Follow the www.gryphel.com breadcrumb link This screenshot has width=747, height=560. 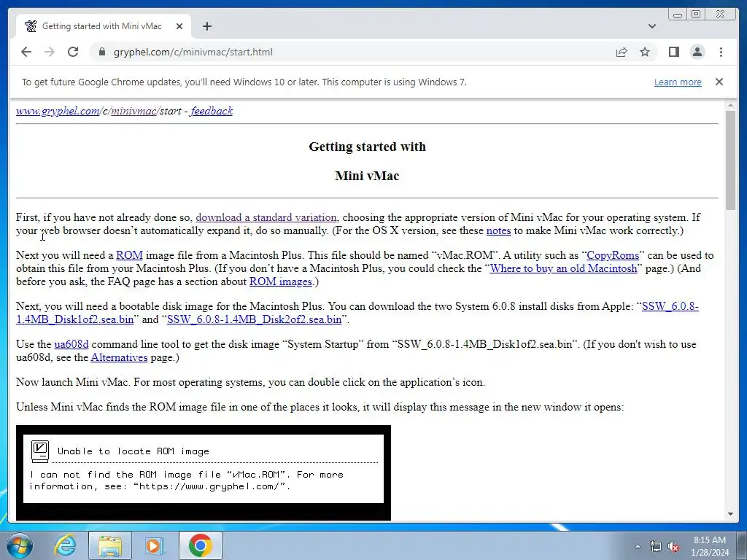[x=58, y=111]
